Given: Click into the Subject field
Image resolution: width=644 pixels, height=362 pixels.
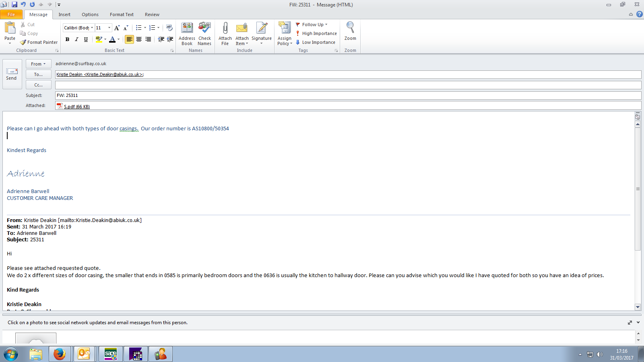Looking at the screenshot, I should coord(348,95).
